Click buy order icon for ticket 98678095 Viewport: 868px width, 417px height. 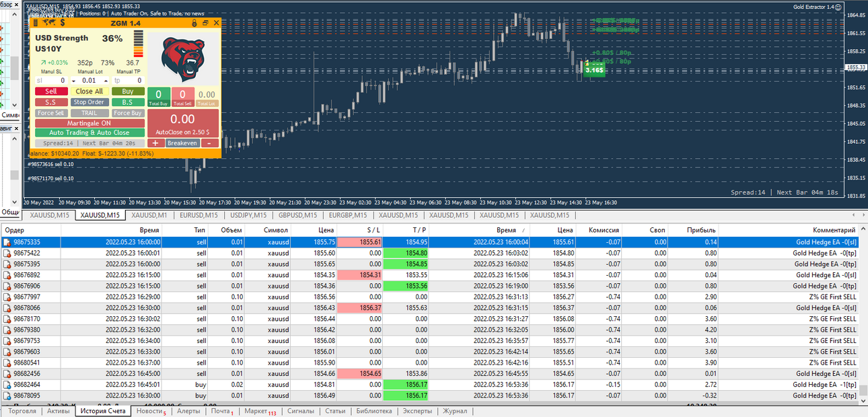click(x=8, y=395)
